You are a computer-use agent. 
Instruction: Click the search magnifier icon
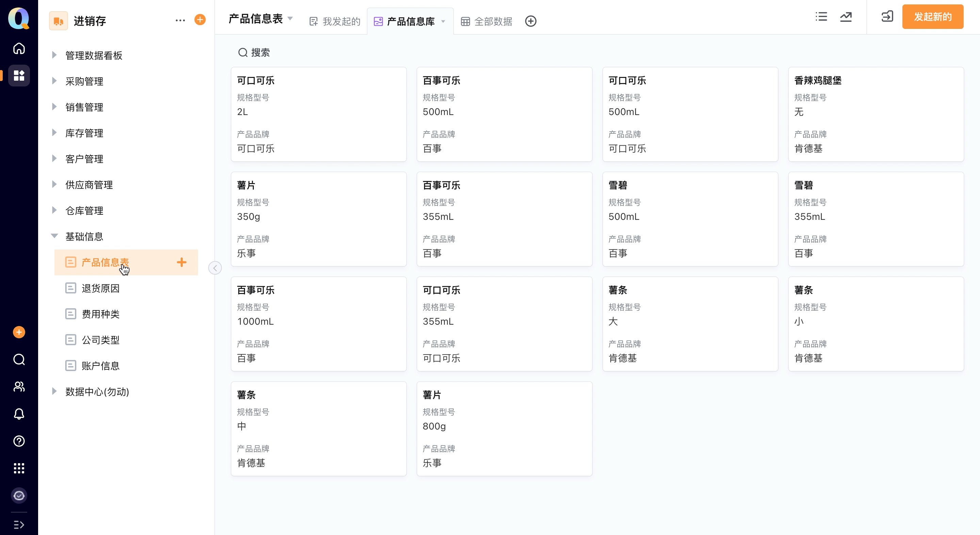[x=243, y=52]
